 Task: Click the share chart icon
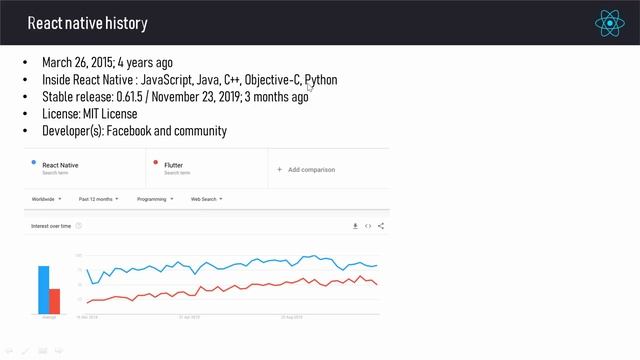point(381,226)
